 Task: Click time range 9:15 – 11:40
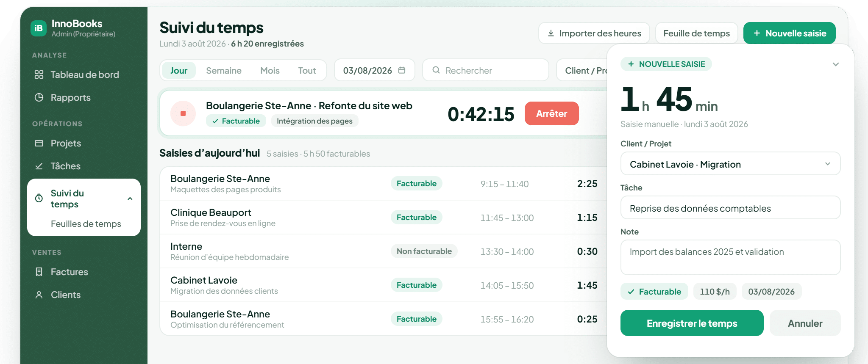(x=504, y=184)
